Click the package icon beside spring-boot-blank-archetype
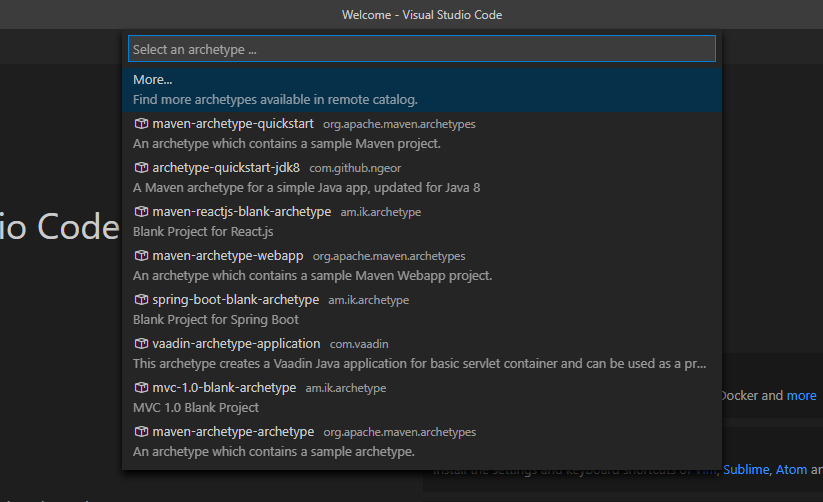The height and width of the screenshot is (502, 823). (x=141, y=300)
